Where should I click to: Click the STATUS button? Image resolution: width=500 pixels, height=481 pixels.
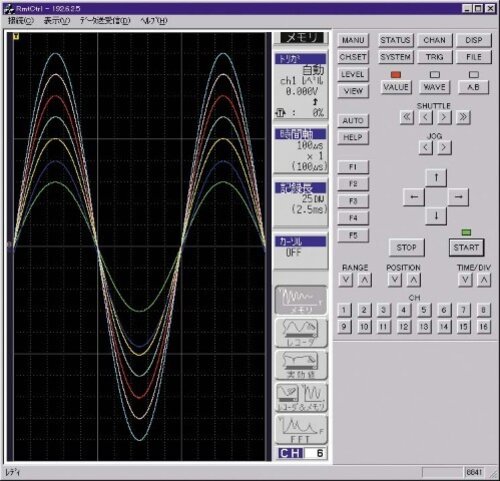point(396,40)
